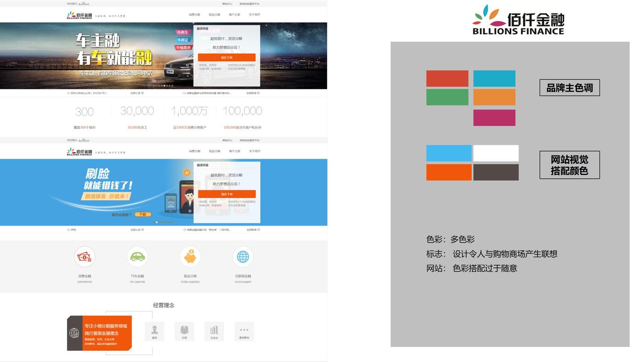The width and height of the screenshot is (644, 362).
Task: Select the blue-collar worker (蓝领) icon tile
Action: pyautogui.click(x=155, y=331)
